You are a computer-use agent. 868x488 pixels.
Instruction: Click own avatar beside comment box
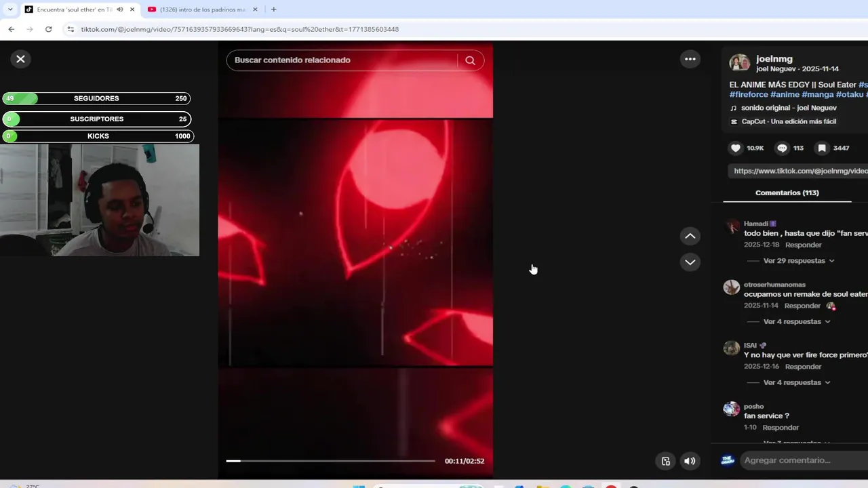[x=728, y=460]
